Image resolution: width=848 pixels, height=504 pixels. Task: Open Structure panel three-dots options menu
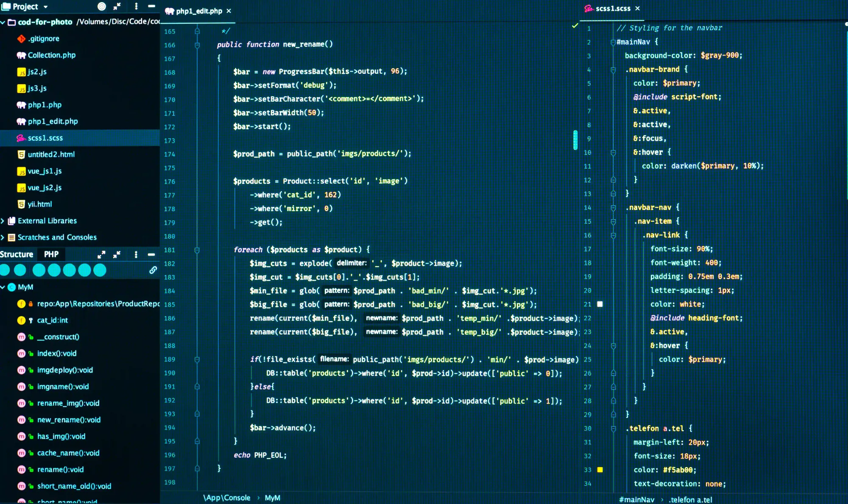click(136, 254)
